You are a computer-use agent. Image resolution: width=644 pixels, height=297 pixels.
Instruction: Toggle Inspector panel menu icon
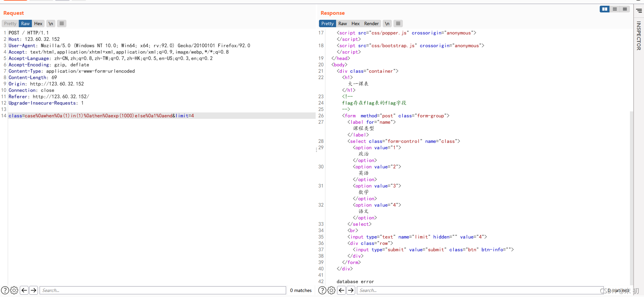click(639, 11)
